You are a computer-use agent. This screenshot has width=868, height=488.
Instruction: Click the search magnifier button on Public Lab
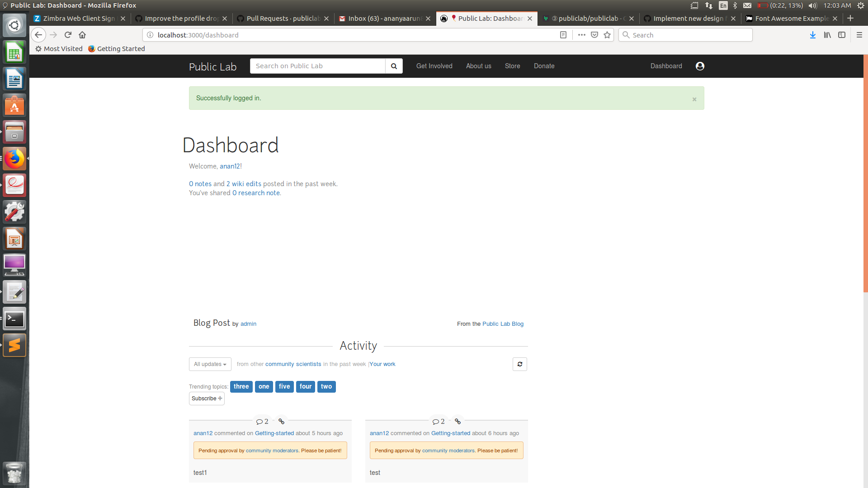click(394, 66)
